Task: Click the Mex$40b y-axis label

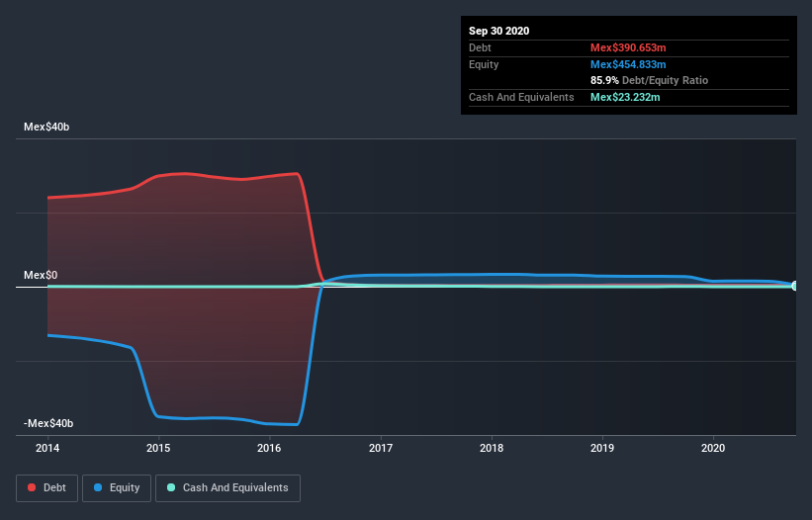Action: click(x=46, y=127)
